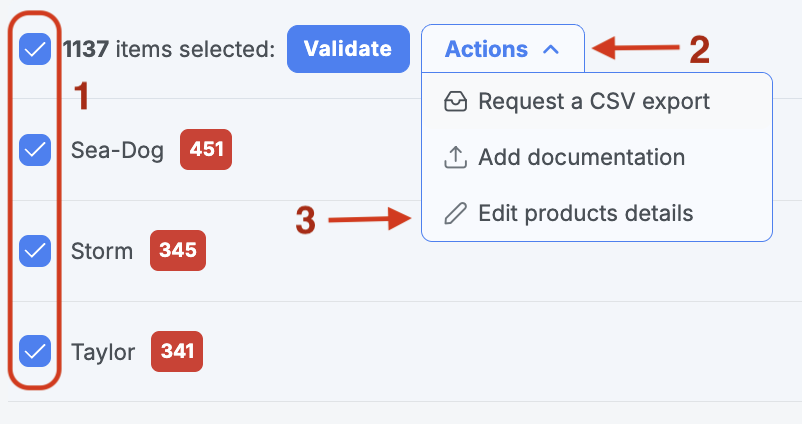Screen dimensions: 802x424
Task: Click the Validate button
Action: tap(348, 49)
